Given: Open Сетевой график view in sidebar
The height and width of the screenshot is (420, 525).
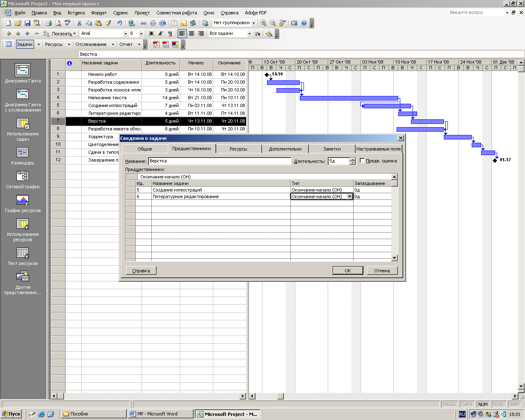Looking at the screenshot, I should [x=23, y=180].
